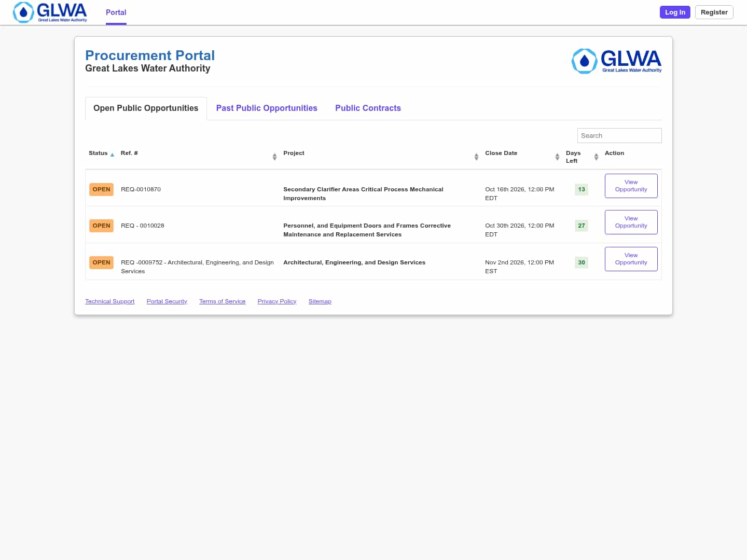Click the days left badge showing 27
Viewport: 747px width, 560px height.
pos(582,226)
